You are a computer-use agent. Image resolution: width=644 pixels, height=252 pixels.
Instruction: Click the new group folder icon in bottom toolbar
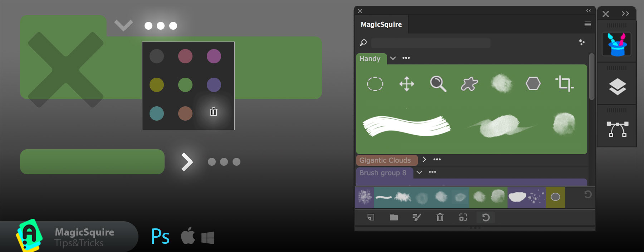394,217
